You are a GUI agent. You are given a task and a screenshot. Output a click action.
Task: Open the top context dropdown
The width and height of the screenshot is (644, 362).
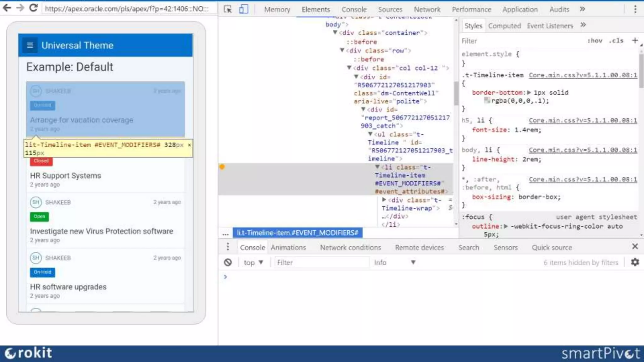tap(253, 262)
